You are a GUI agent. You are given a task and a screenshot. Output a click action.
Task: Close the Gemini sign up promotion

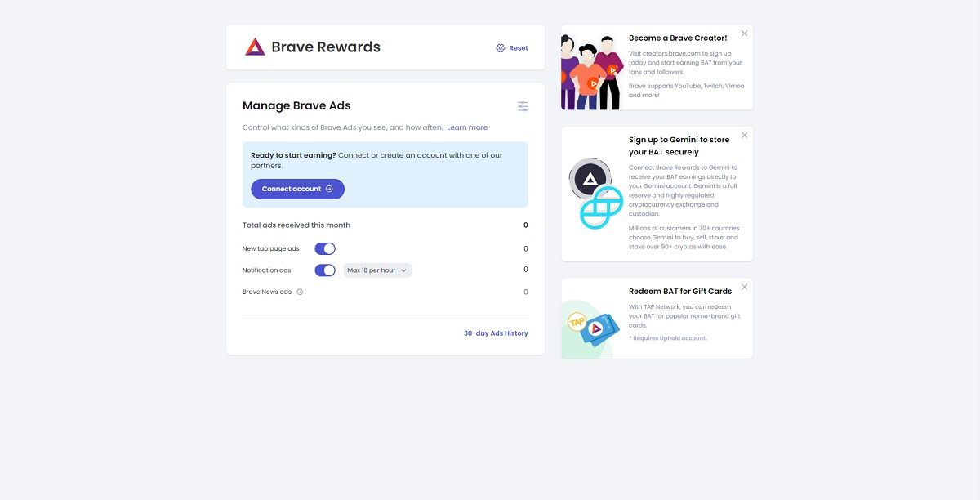744,135
